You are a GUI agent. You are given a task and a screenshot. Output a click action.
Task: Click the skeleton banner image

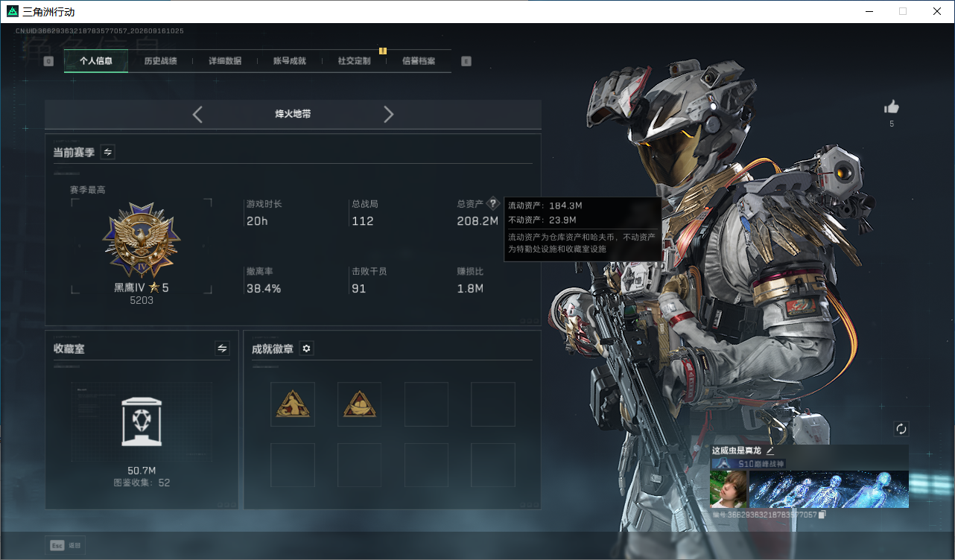829,489
